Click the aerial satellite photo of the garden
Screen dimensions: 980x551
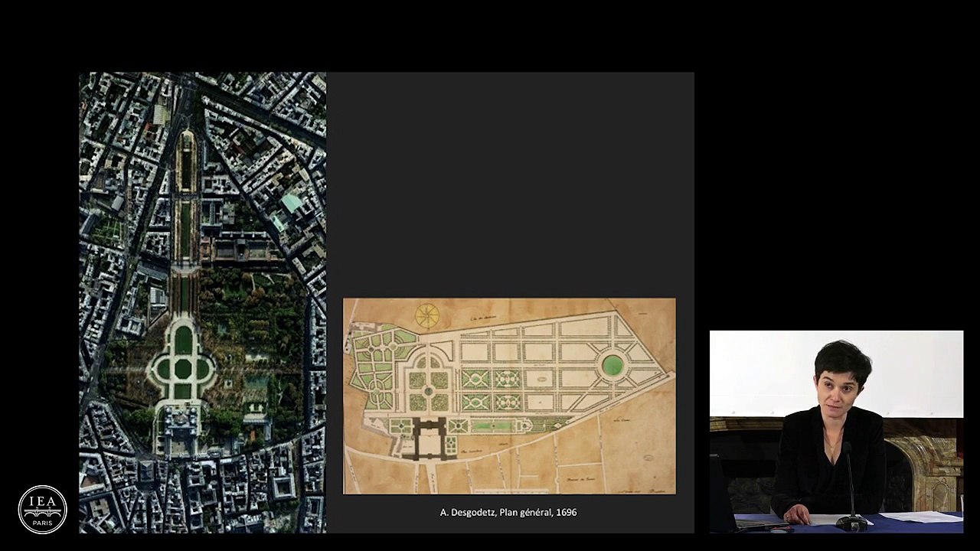[203, 302]
